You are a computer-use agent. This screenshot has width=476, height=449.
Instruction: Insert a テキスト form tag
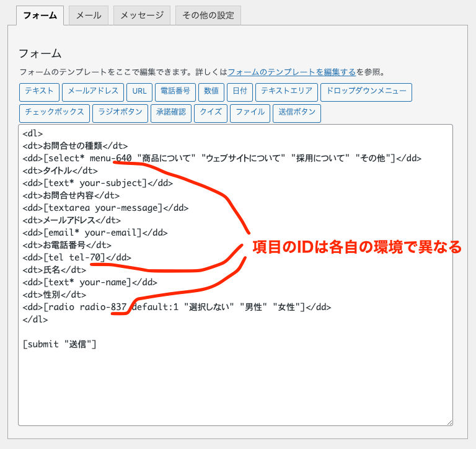click(x=39, y=92)
